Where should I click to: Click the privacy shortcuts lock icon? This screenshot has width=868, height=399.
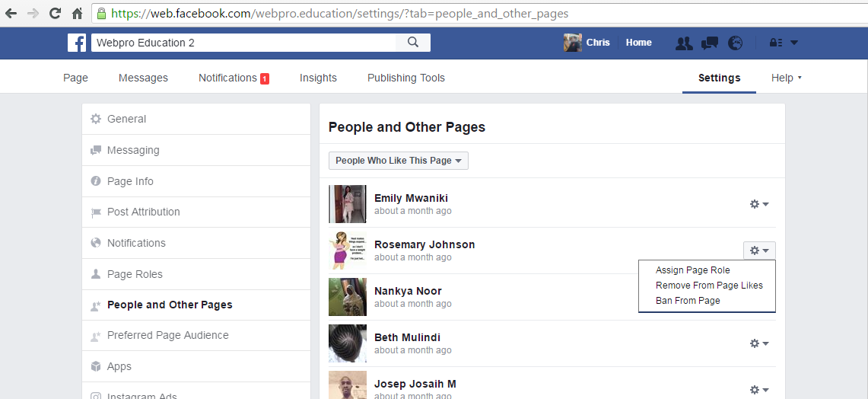[776, 43]
